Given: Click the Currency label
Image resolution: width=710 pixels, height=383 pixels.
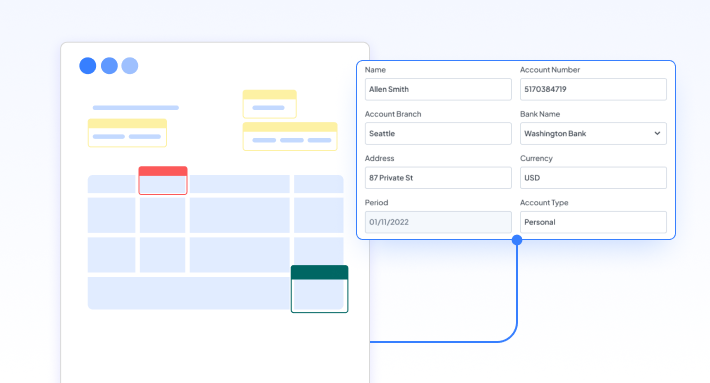Looking at the screenshot, I should click(x=536, y=158).
